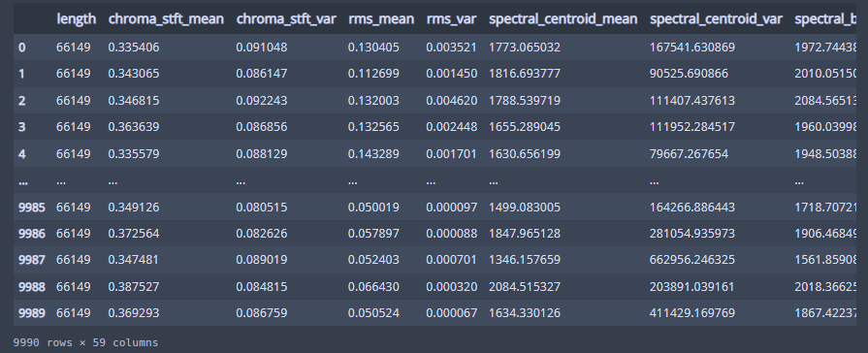Viewport: 868px width, 353px height.
Task: Click the length column header
Action: (x=76, y=18)
